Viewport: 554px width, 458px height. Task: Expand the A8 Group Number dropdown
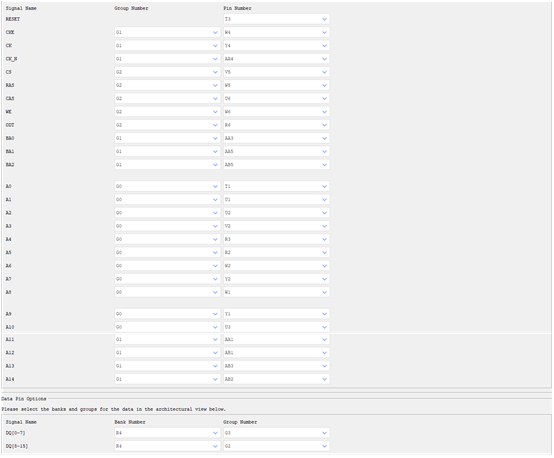pos(167,293)
